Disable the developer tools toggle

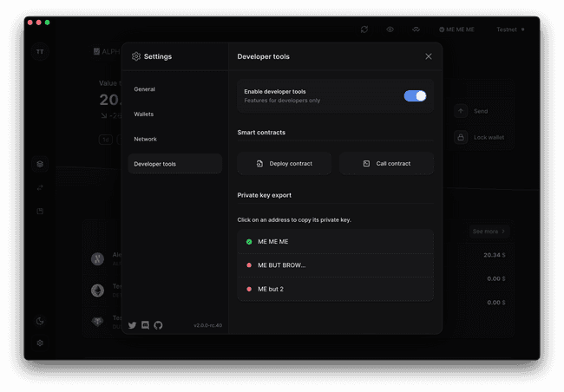415,96
